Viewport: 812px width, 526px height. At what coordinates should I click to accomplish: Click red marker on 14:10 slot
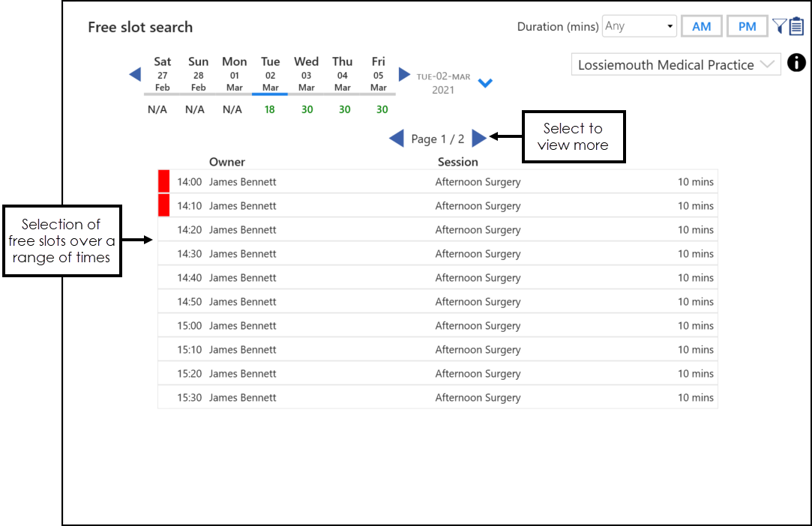[164, 206]
